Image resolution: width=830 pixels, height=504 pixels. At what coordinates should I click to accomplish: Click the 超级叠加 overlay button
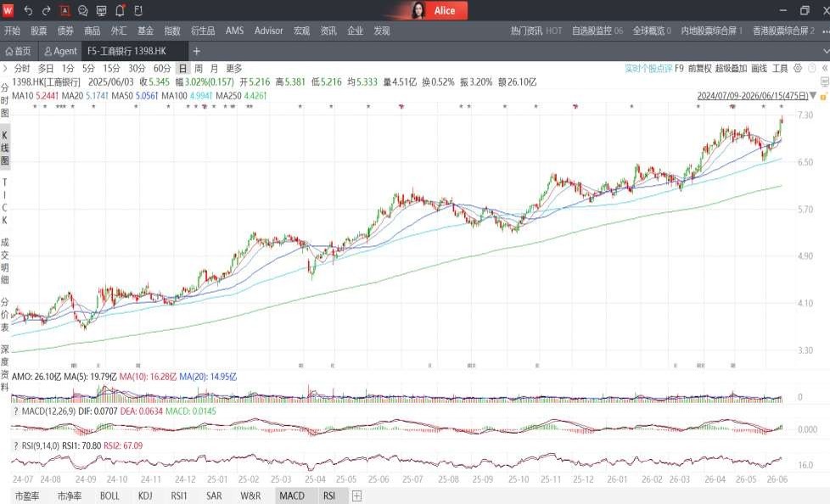(731, 68)
